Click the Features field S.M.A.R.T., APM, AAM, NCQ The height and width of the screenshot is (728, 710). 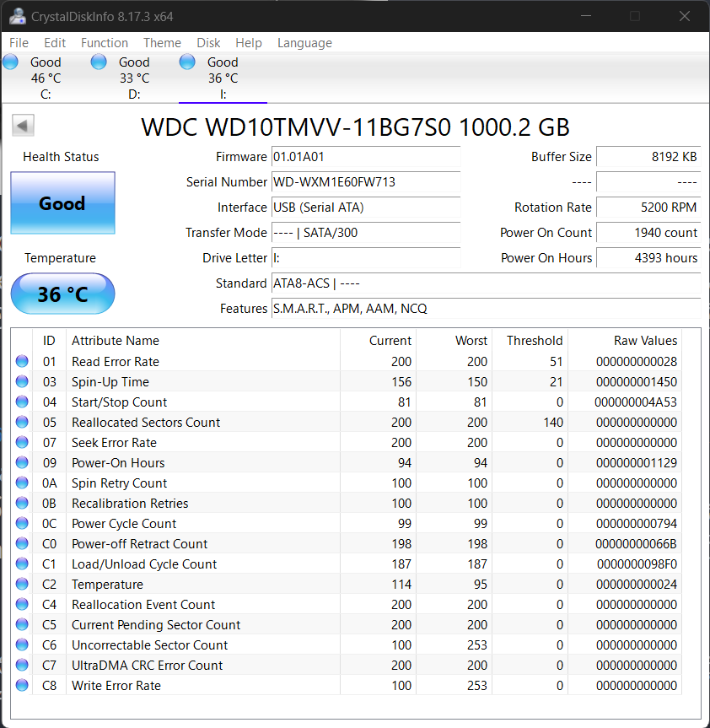click(486, 308)
